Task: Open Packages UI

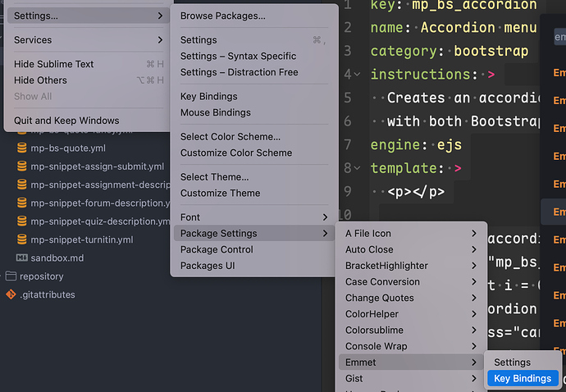Action: click(x=254, y=266)
